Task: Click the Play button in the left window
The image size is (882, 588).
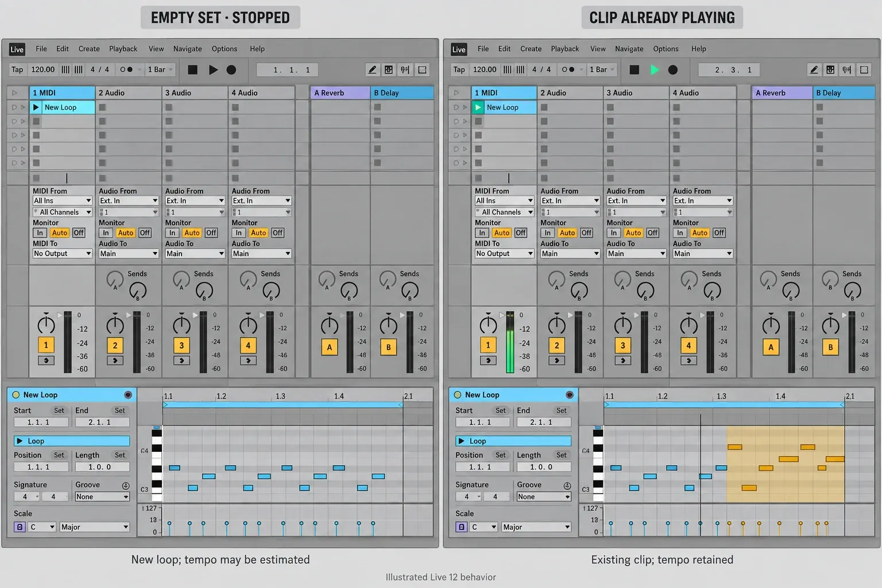Action: click(213, 69)
